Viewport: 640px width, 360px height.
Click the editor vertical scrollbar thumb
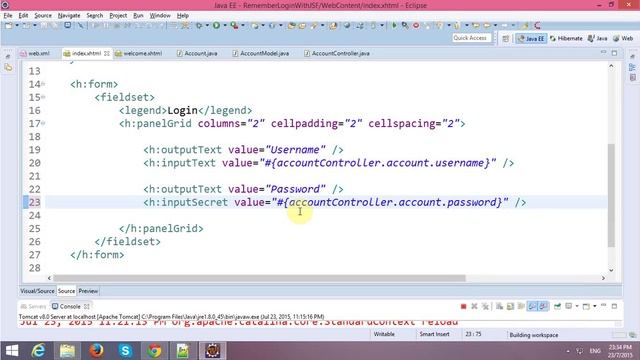(x=611, y=195)
